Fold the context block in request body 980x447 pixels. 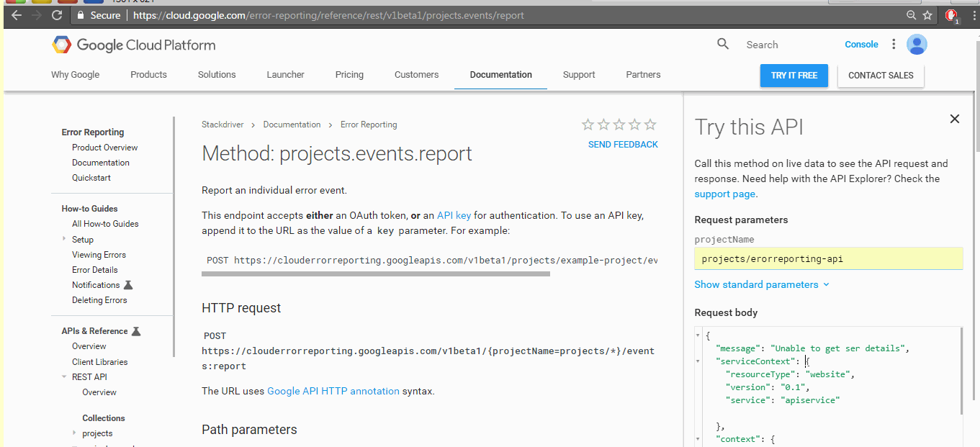click(698, 439)
